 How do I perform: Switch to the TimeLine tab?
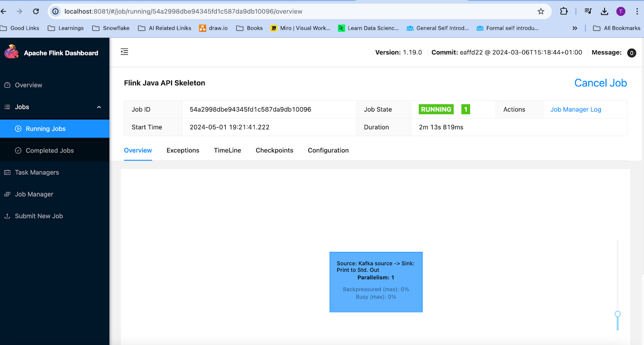coord(227,150)
